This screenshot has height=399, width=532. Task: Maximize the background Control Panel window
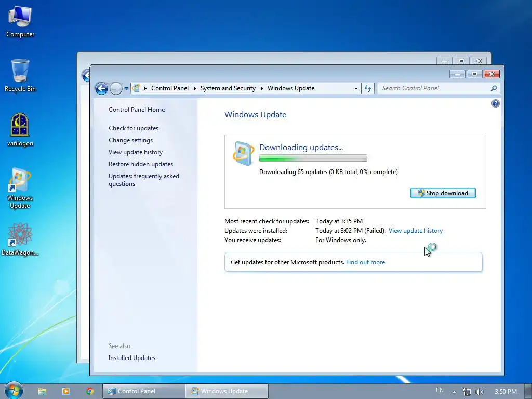pyautogui.click(x=461, y=61)
